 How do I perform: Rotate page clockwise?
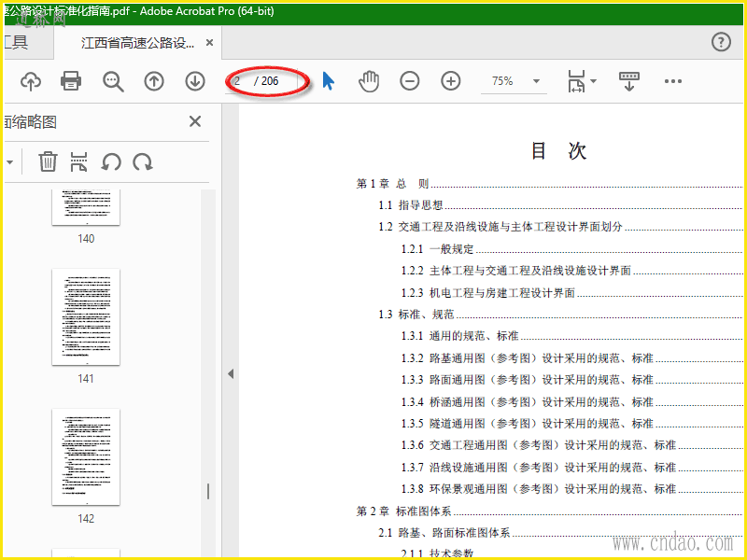coord(143,161)
